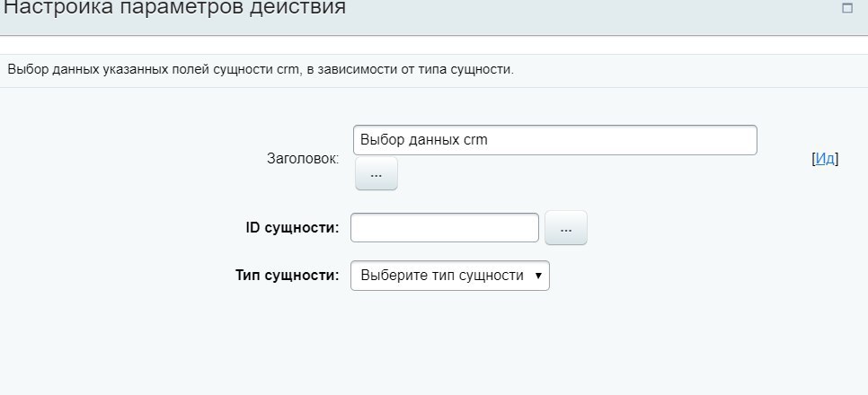
Task: Click the closing bracket after the Ид link
Action: pos(837,159)
